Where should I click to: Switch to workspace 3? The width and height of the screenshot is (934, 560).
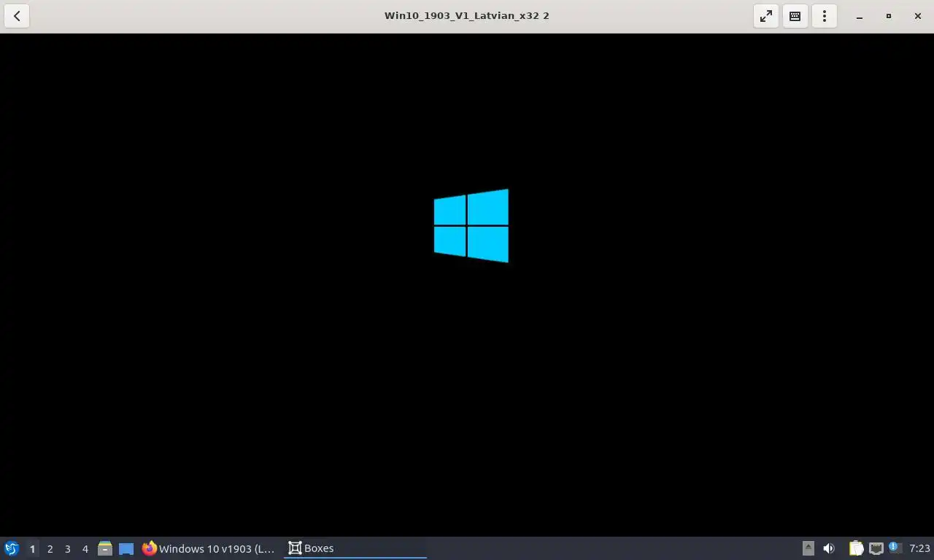(67, 548)
